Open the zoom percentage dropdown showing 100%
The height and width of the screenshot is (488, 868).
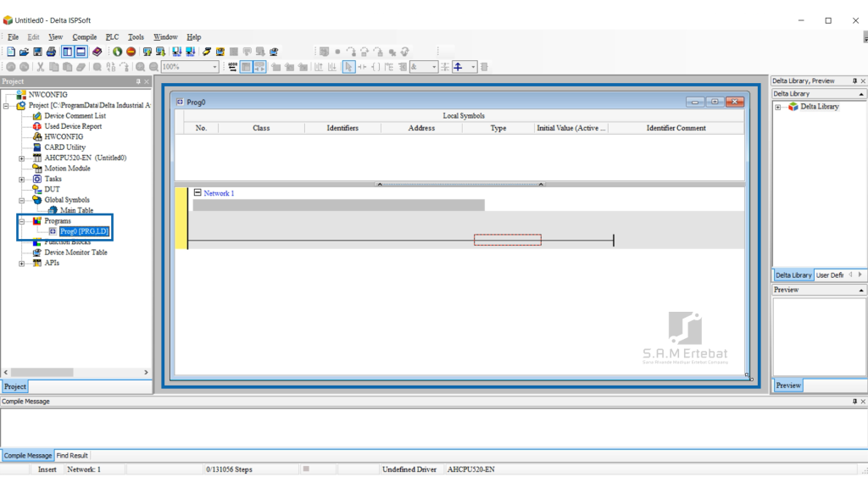tap(214, 67)
